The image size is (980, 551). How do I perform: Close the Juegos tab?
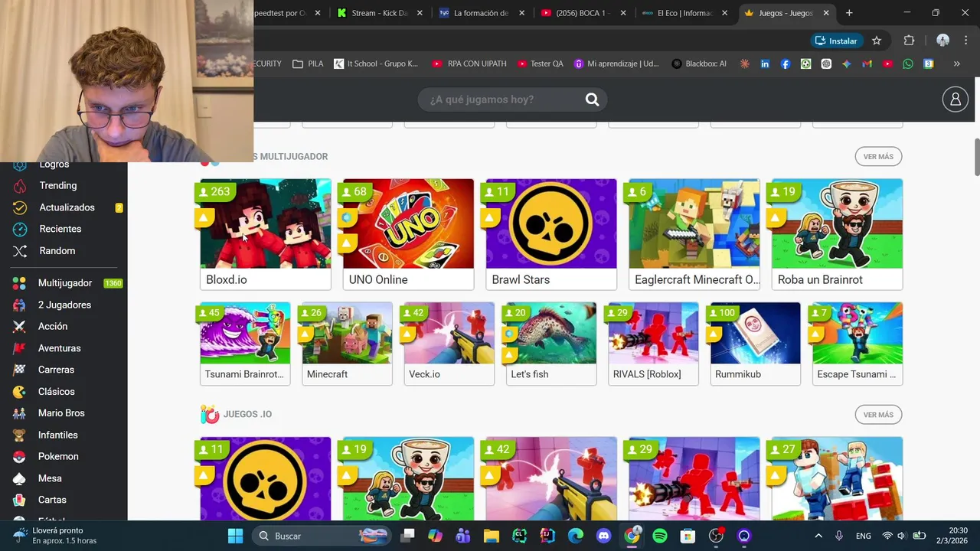(826, 13)
